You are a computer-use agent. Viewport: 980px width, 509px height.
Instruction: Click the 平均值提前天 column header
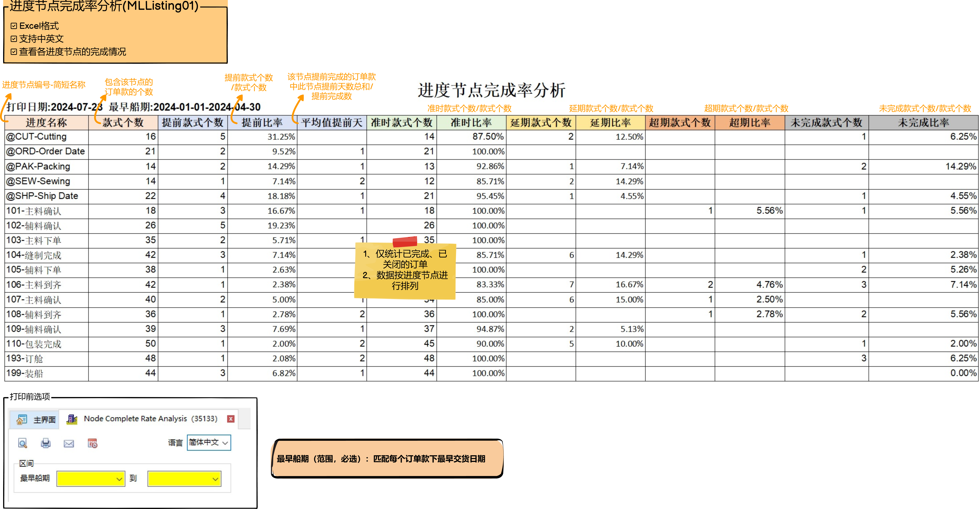332,123
